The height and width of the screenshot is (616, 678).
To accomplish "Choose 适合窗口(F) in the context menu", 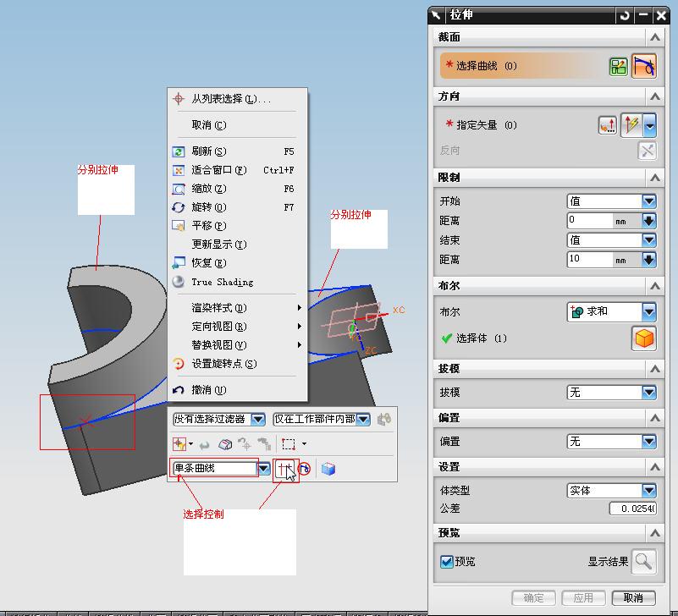I will [x=237, y=170].
